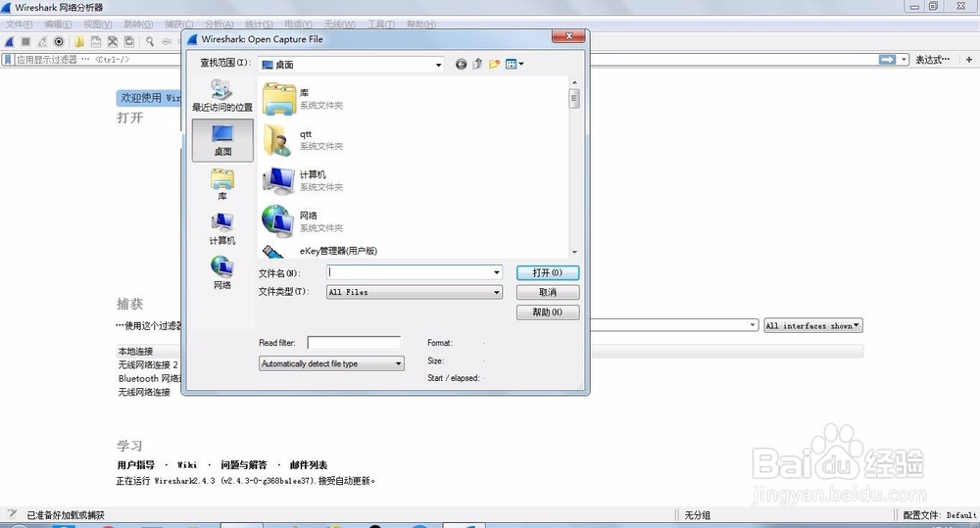Expand the 查找范围 location dropdown
The width and height of the screenshot is (980, 528).
coord(438,65)
